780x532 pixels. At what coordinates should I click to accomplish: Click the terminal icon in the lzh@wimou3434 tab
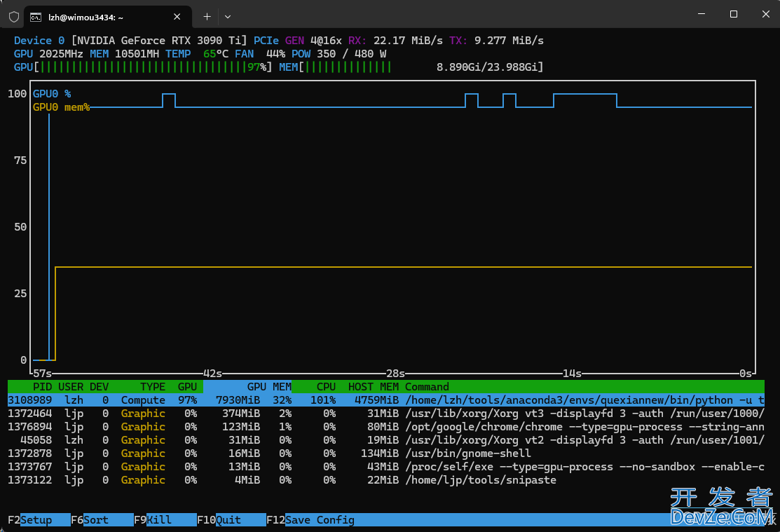click(x=35, y=18)
